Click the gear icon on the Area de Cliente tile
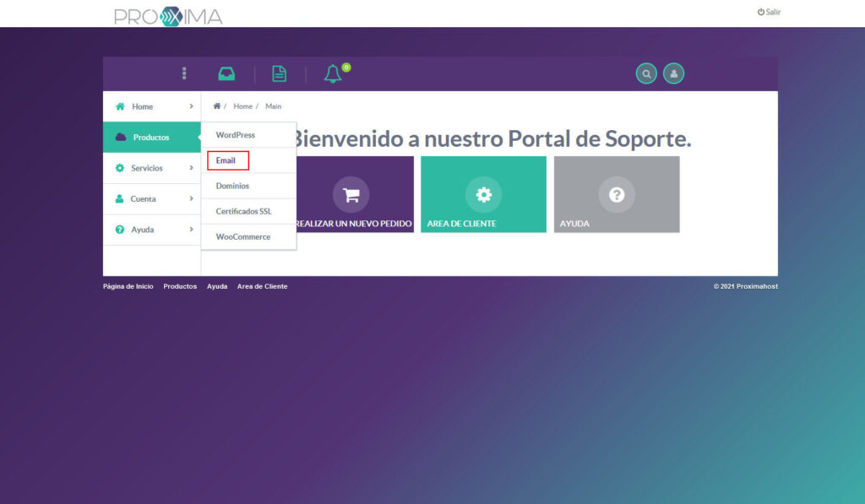The height and width of the screenshot is (504, 865). (483, 193)
